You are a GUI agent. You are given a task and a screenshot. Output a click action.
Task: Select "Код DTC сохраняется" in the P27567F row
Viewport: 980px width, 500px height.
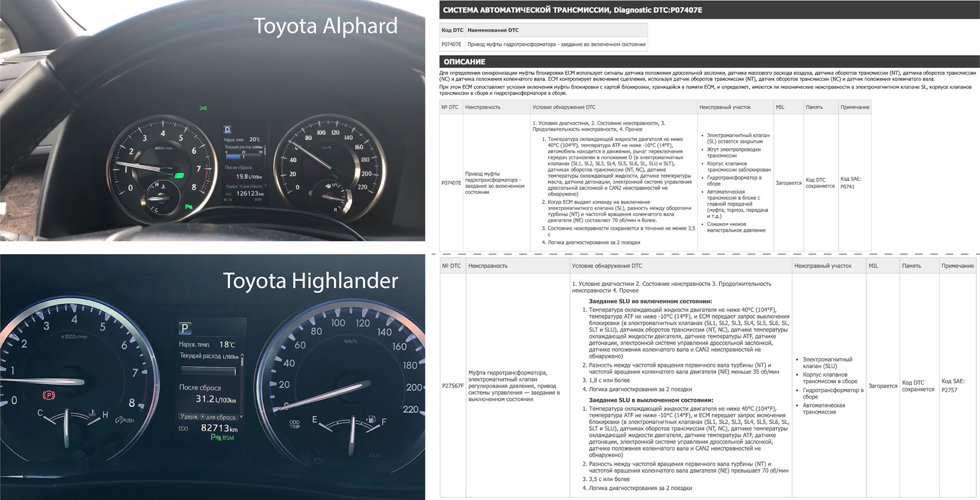(918, 386)
